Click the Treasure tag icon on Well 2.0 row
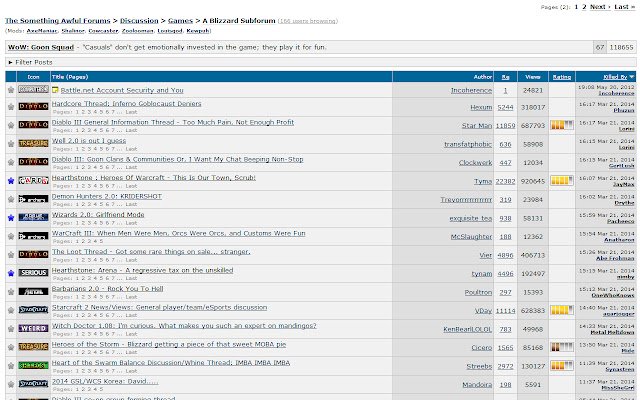This screenshot has height=400, width=640. [33, 143]
